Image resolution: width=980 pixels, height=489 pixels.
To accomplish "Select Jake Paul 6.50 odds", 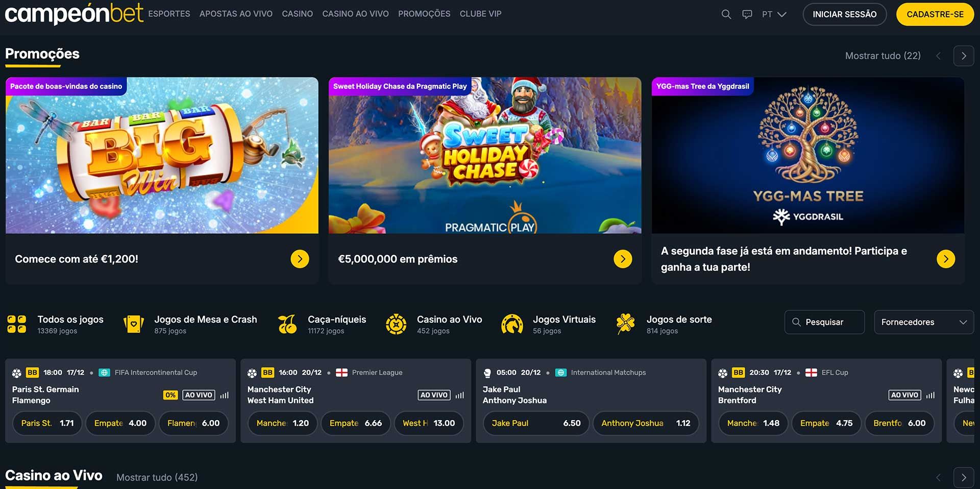I will 536,423.
